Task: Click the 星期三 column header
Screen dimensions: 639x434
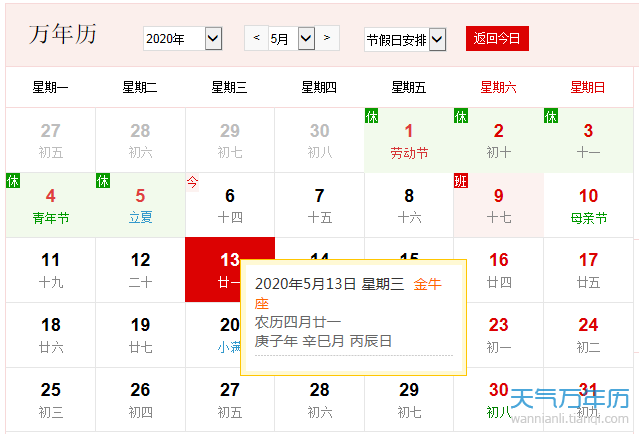Action: pos(229,87)
